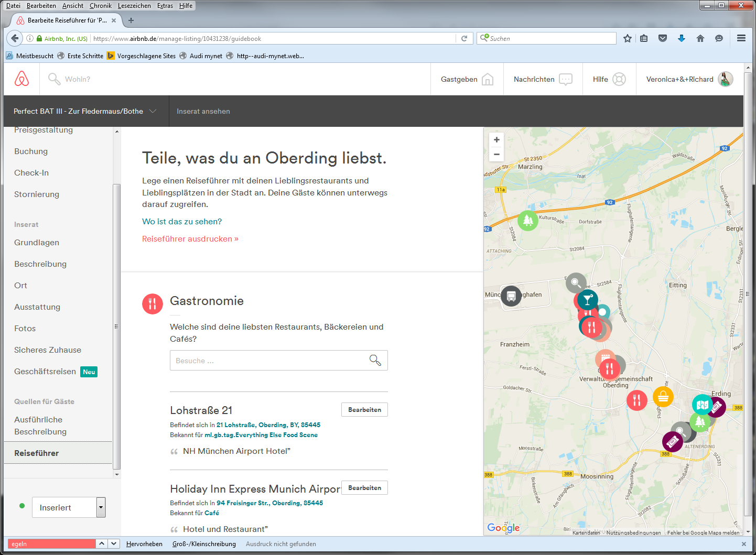This screenshot has height=555, width=756.
Task: Open the browser downloads arrow
Action: click(x=682, y=38)
